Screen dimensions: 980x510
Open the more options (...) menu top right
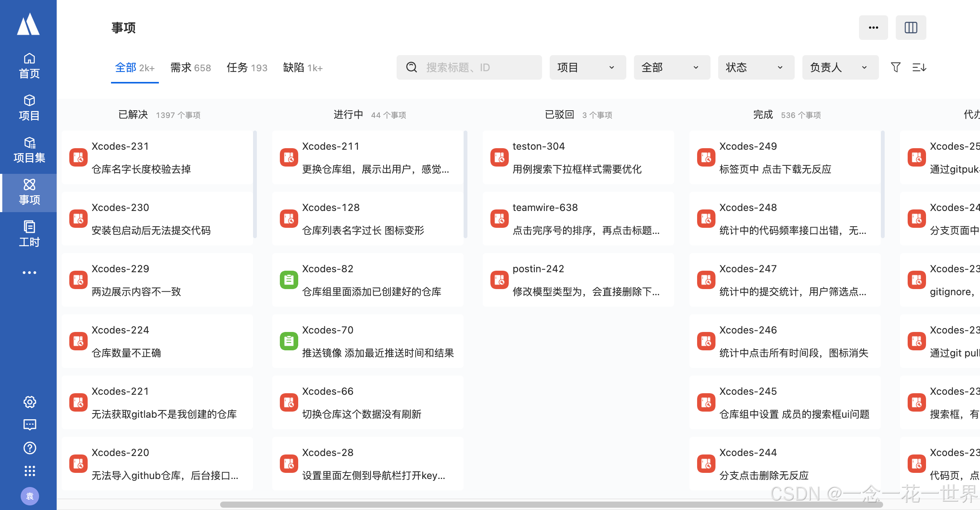pyautogui.click(x=874, y=27)
